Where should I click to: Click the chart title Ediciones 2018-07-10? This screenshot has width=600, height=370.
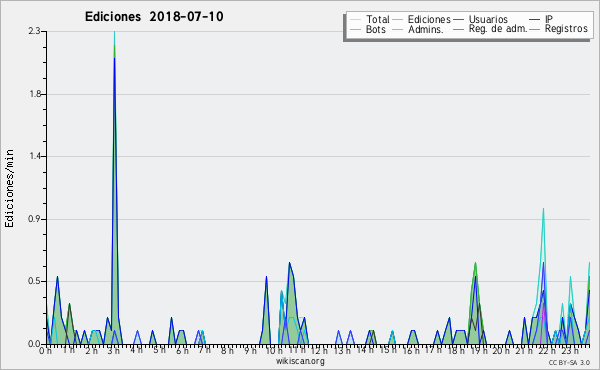point(154,17)
